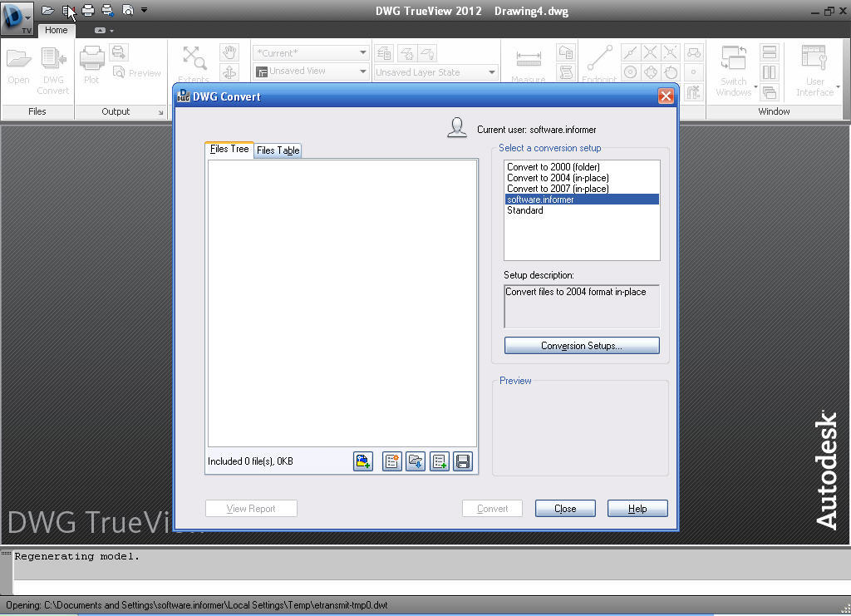The height and width of the screenshot is (616, 851).
Task: Click Open folder icon in quick access toolbar
Action: click(47, 11)
